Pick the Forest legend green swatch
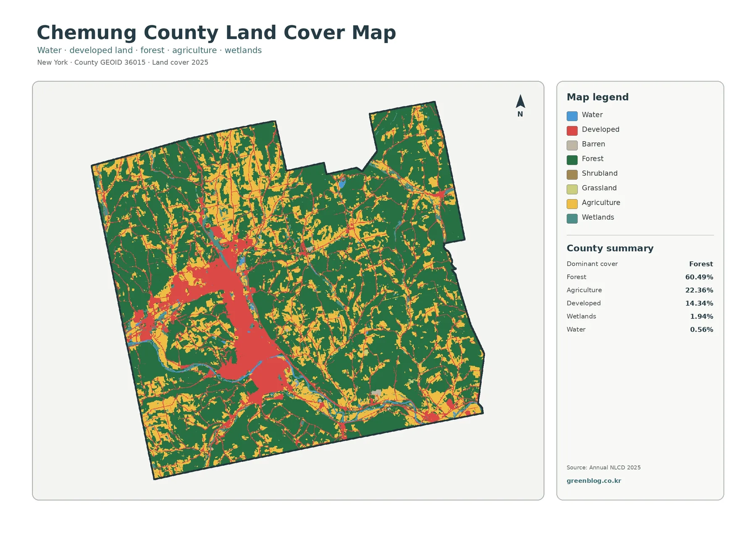 click(x=572, y=160)
